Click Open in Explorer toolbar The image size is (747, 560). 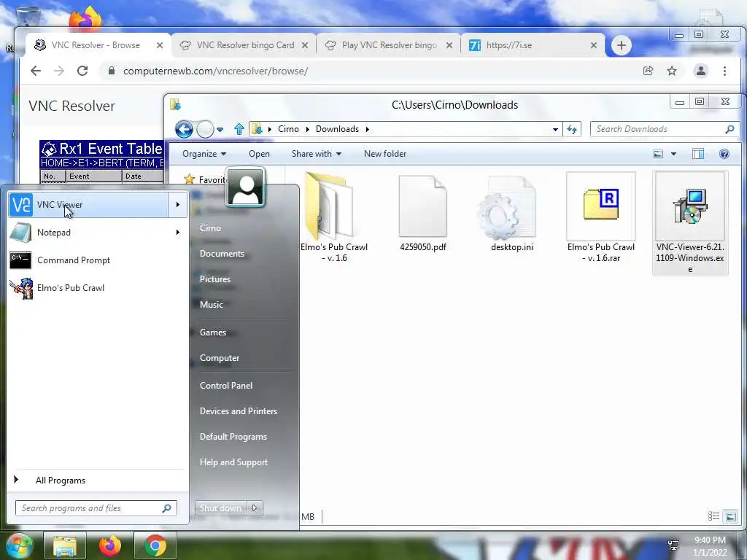coord(259,154)
